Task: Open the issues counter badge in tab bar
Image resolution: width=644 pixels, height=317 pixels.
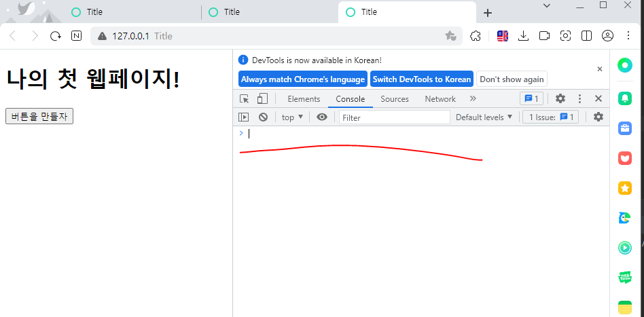Action: point(531,98)
